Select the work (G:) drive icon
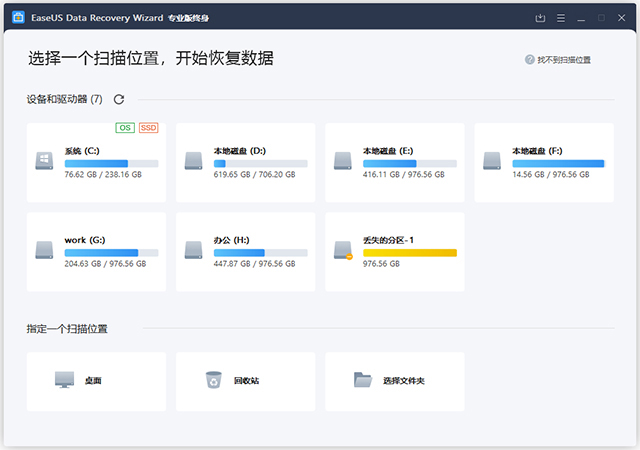Screen dimensions: 640x450 point(45,250)
